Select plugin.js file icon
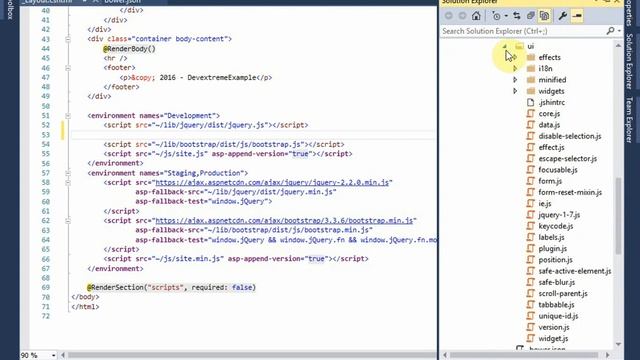Screen dimensions: 640x360 tap(530, 248)
